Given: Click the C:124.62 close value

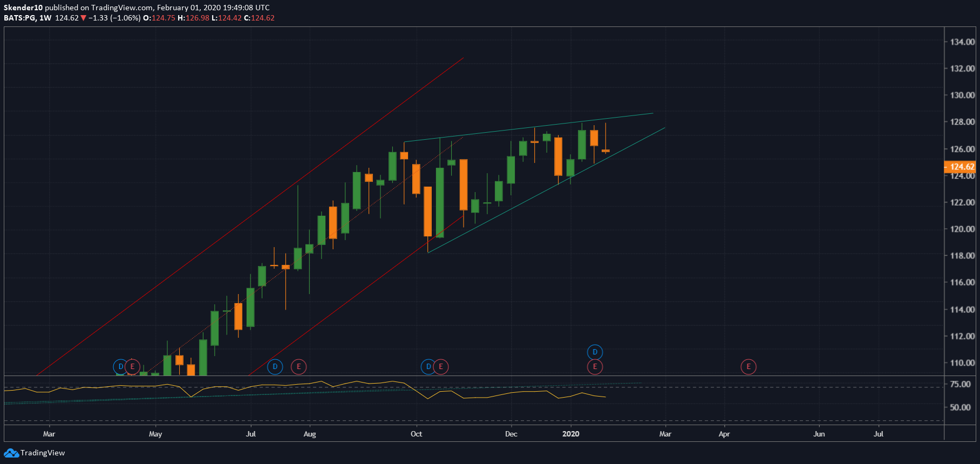Looking at the screenshot, I should (260, 18).
